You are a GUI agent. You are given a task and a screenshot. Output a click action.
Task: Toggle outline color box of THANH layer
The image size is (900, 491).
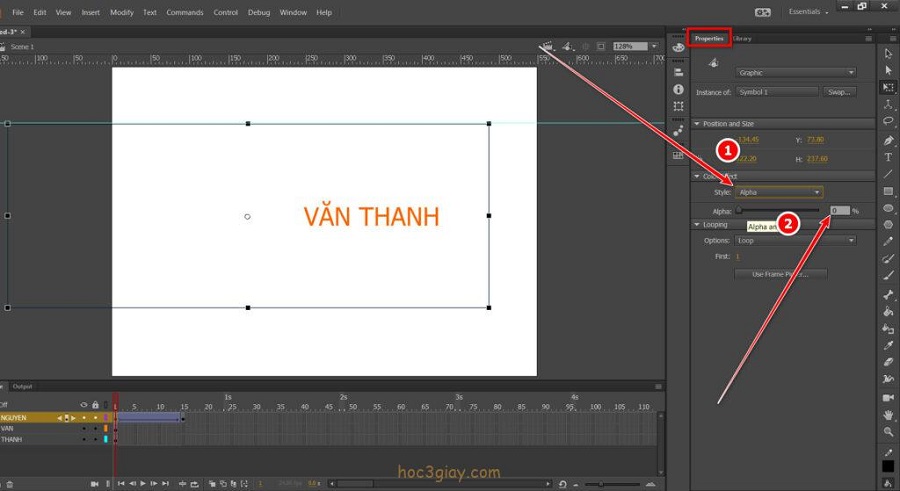click(x=106, y=439)
